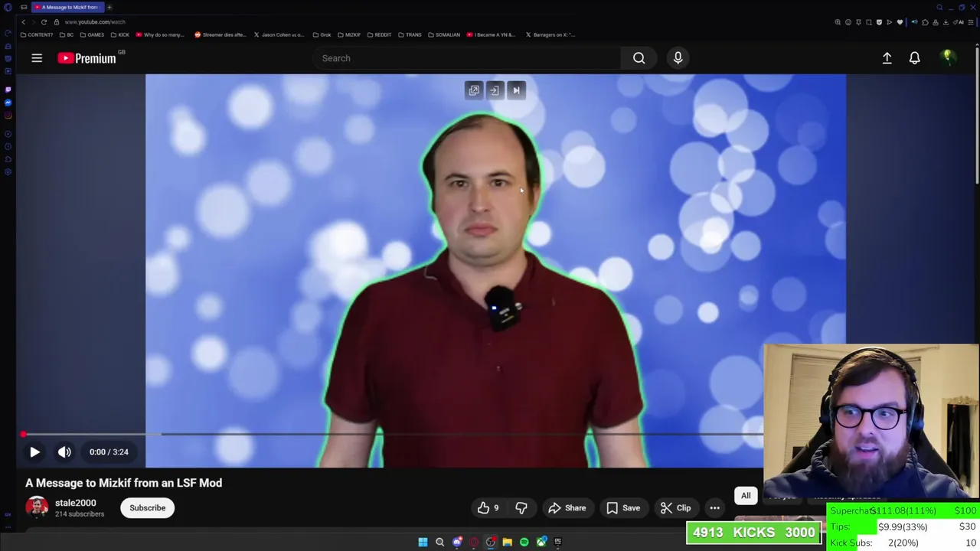Viewport: 980px width, 551px height.
Task: Like the video
Action: [x=488, y=507]
